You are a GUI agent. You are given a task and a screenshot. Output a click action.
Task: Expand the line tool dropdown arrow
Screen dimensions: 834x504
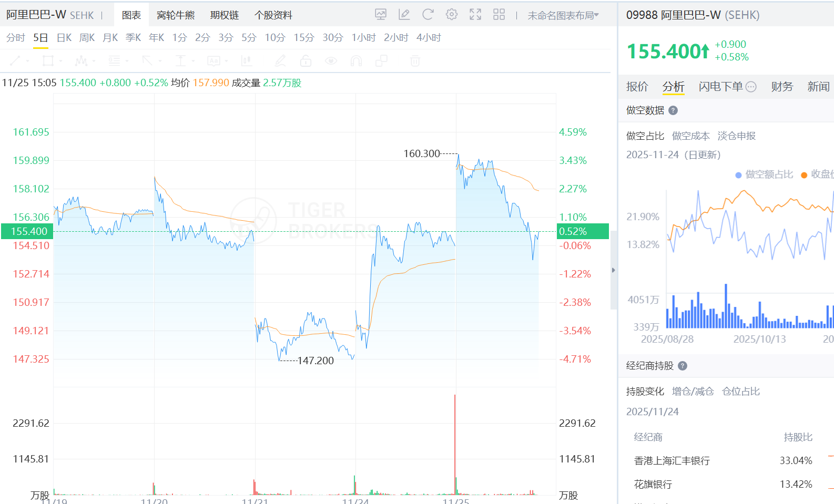(27, 61)
